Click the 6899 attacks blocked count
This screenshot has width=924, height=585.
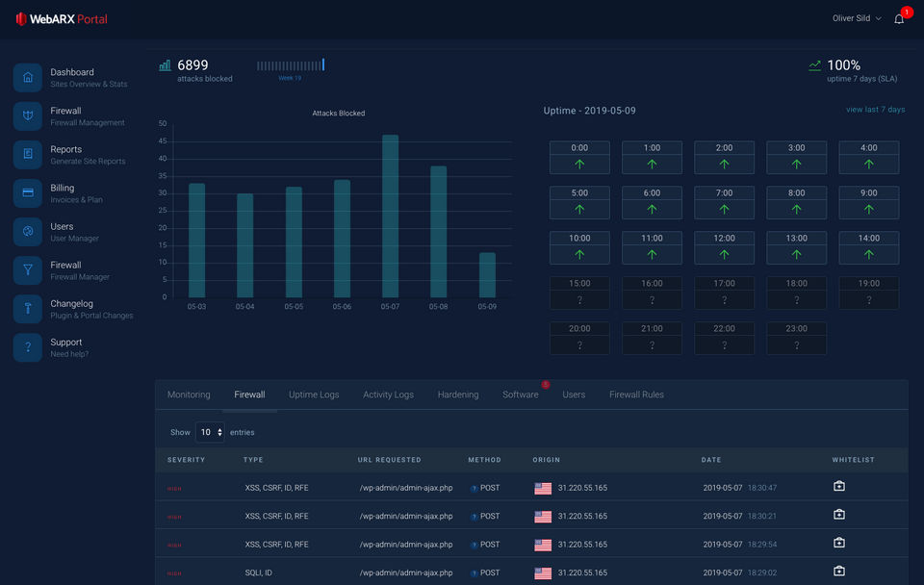click(x=192, y=64)
